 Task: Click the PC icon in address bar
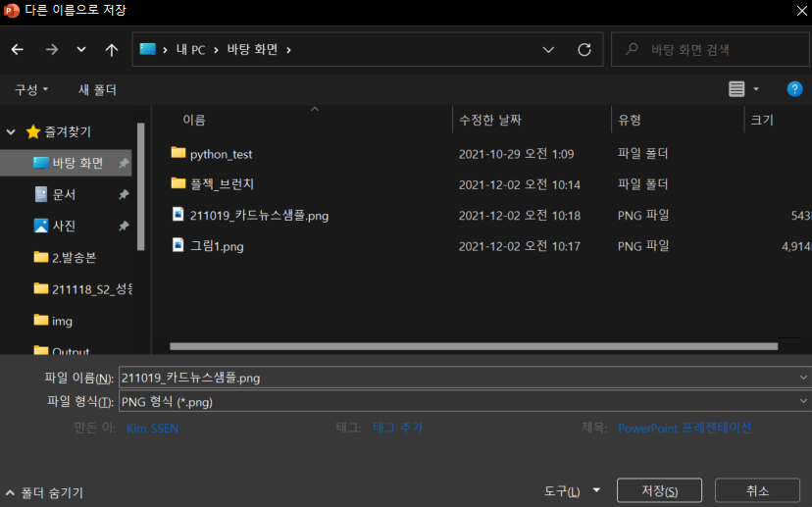pos(147,49)
